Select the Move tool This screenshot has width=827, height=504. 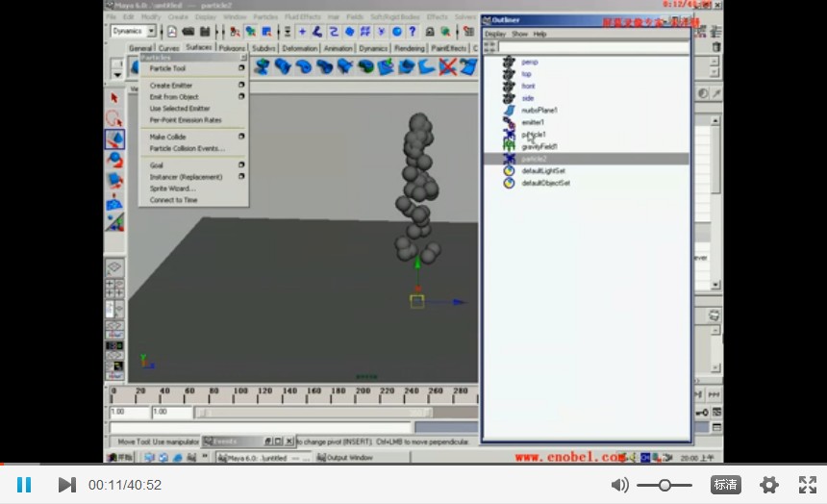coord(114,139)
